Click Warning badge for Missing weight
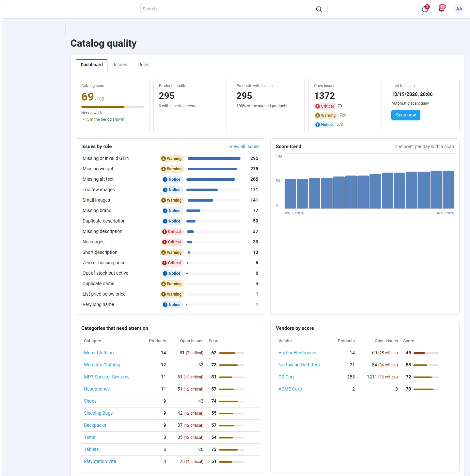This screenshot has height=476, width=470. 172,169
